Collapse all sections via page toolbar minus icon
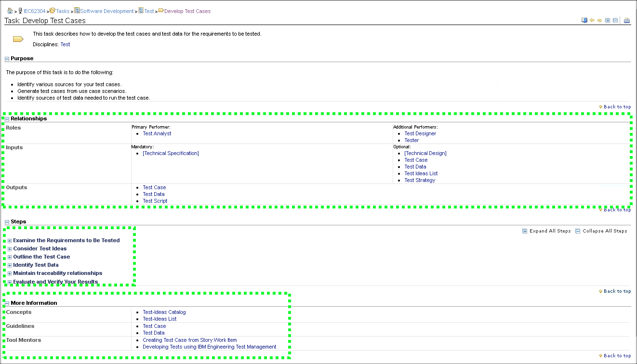The height and width of the screenshot is (364, 637). click(x=615, y=20)
